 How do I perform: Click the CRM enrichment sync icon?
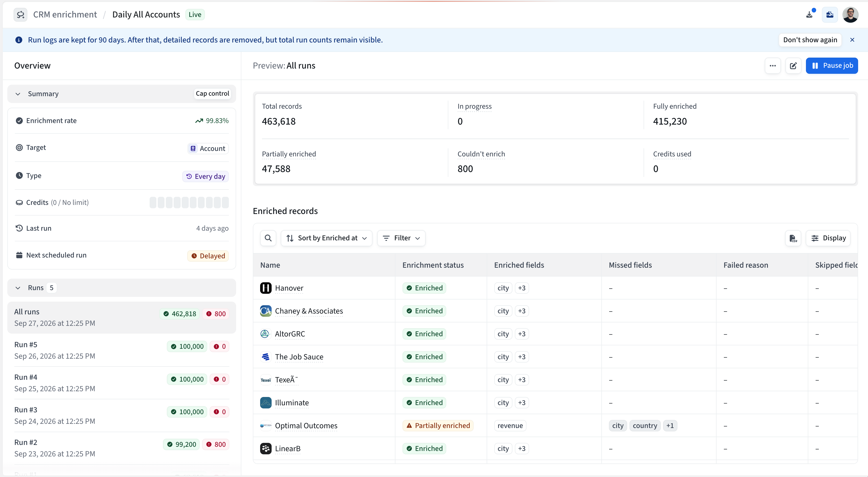[21, 15]
